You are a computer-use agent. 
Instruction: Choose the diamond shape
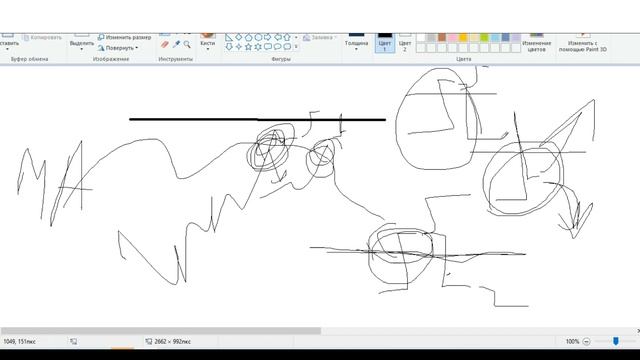point(239,38)
